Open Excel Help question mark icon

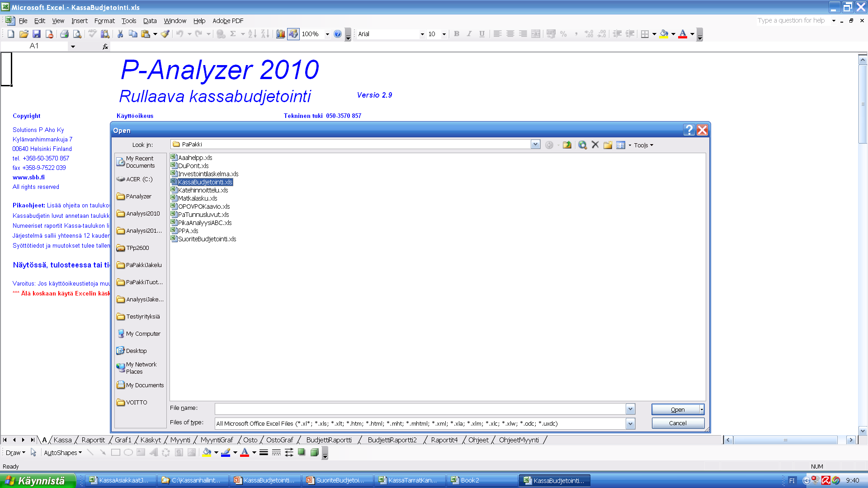click(338, 34)
